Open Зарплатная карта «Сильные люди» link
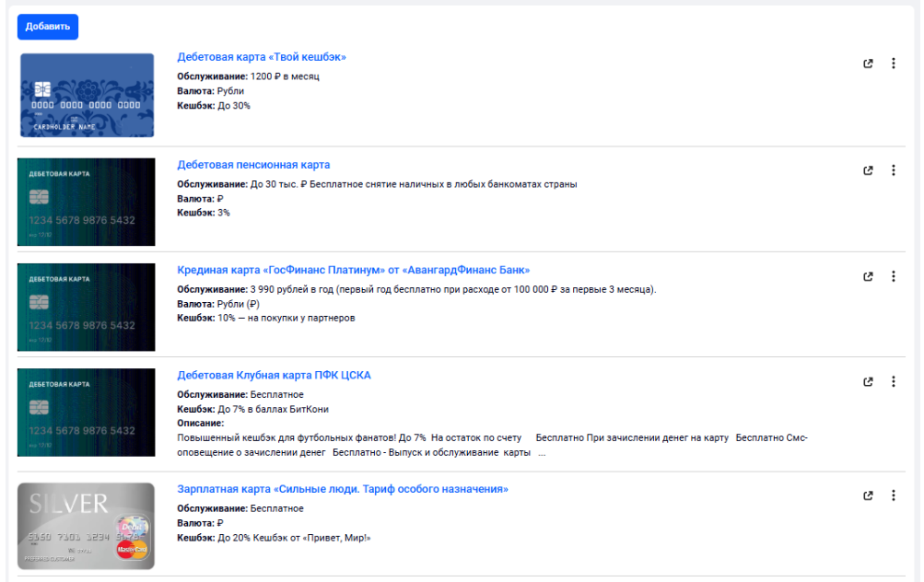 pyautogui.click(x=343, y=489)
